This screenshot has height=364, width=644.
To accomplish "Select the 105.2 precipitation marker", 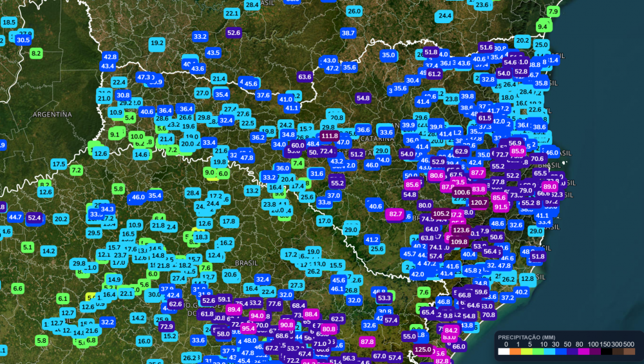I will pyautogui.click(x=441, y=214).
